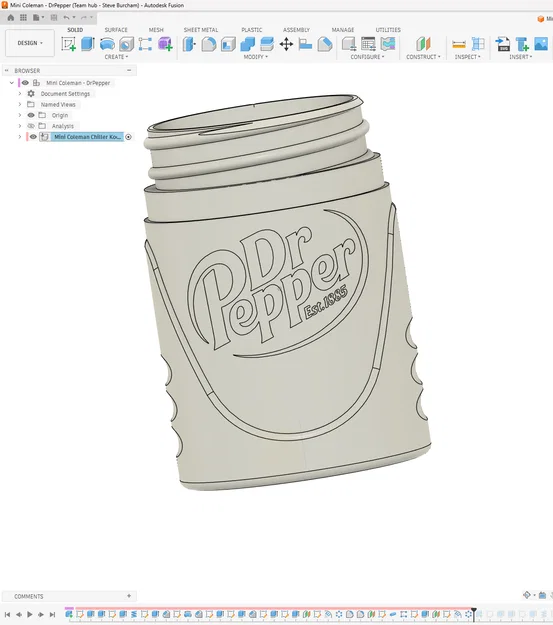Open the configuration table icon
553x625 pixels.
368,44
